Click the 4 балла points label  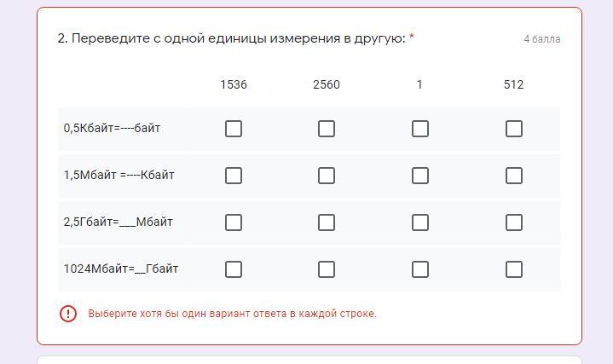tap(541, 39)
